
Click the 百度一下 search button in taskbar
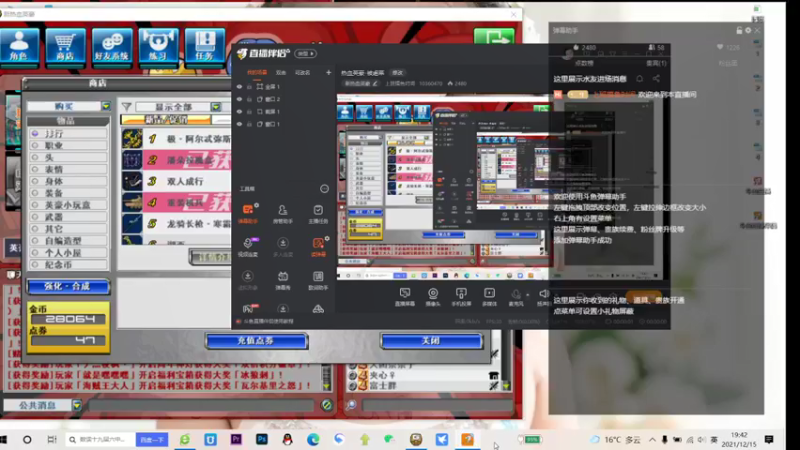[x=152, y=439]
